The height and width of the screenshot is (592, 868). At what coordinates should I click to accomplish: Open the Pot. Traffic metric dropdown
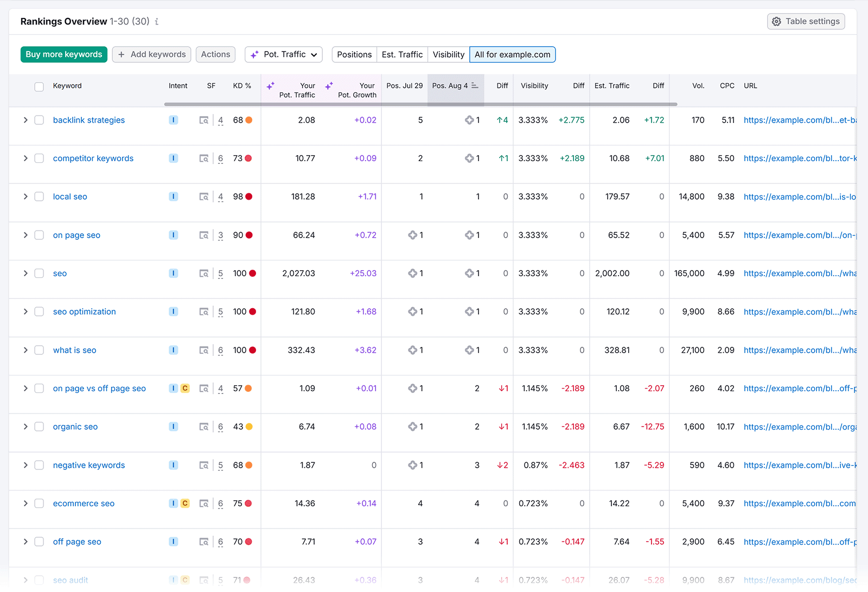[283, 54]
